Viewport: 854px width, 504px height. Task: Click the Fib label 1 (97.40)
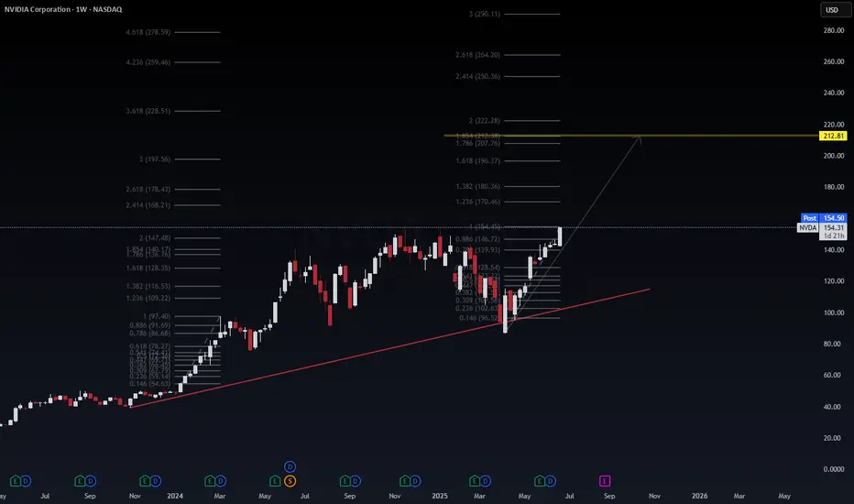click(x=157, y=316)
